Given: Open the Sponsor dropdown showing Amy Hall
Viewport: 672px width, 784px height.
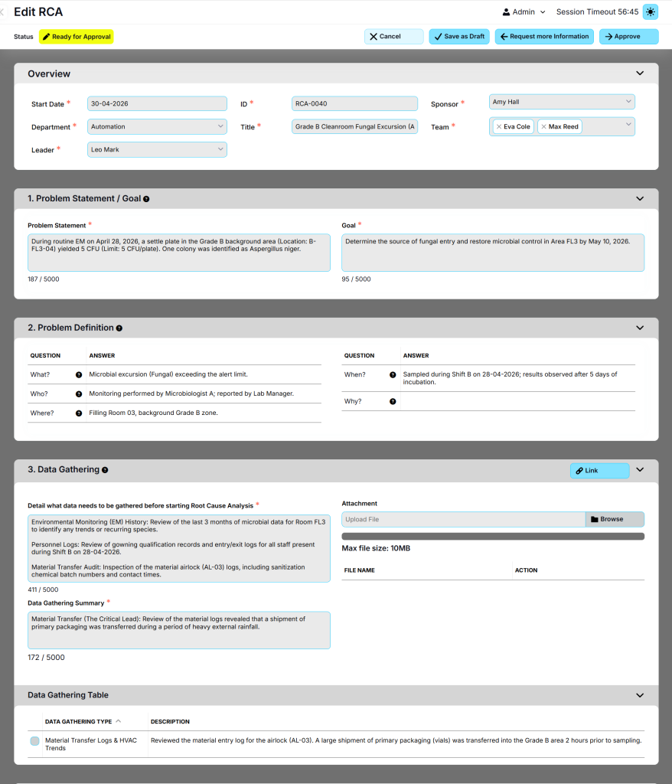Looking at the screenshot, I should [x=562, y=102].
